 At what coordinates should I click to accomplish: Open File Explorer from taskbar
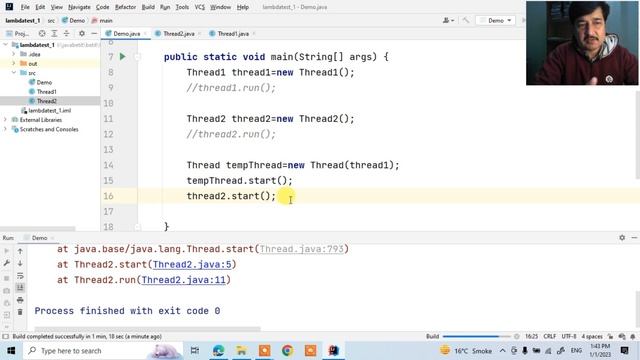(241, 351)
